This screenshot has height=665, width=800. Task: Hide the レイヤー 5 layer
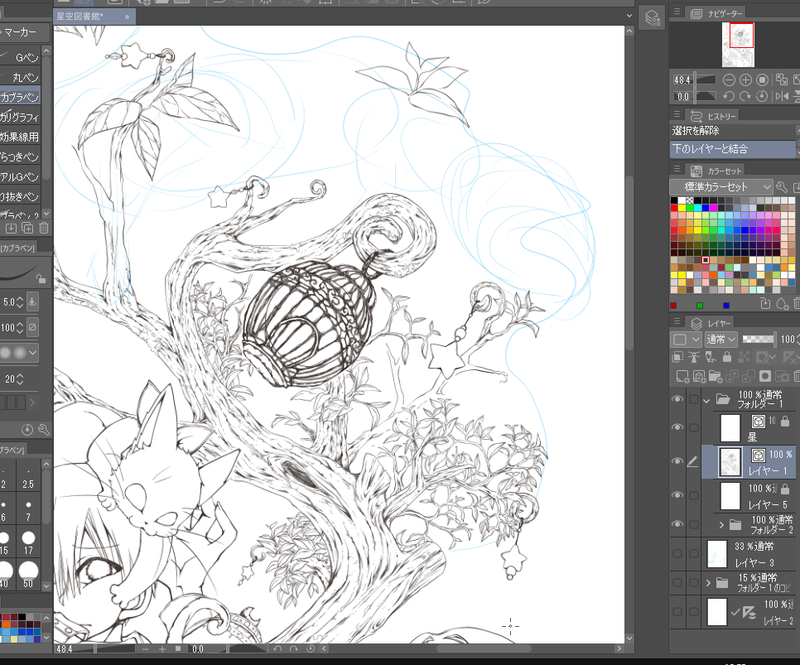click(677, 495)
